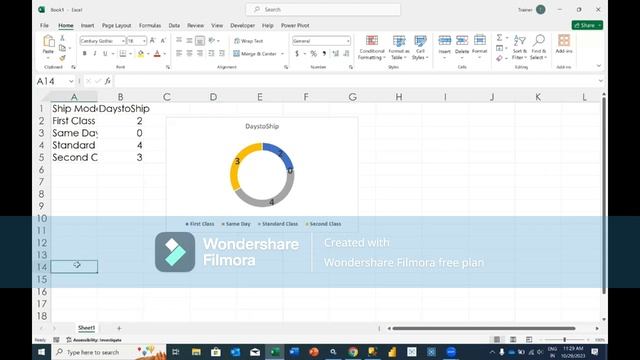Switch to the Insert tab

point(87,25)
